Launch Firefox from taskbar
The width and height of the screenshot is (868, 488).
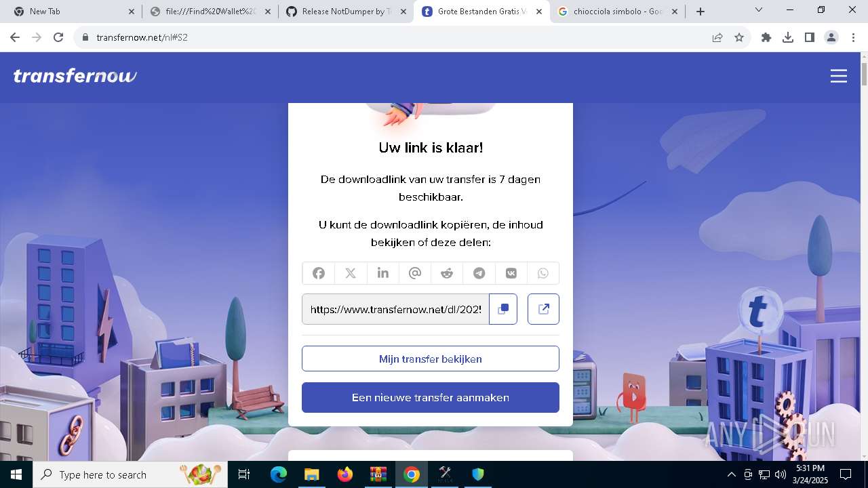coord(345,474)
